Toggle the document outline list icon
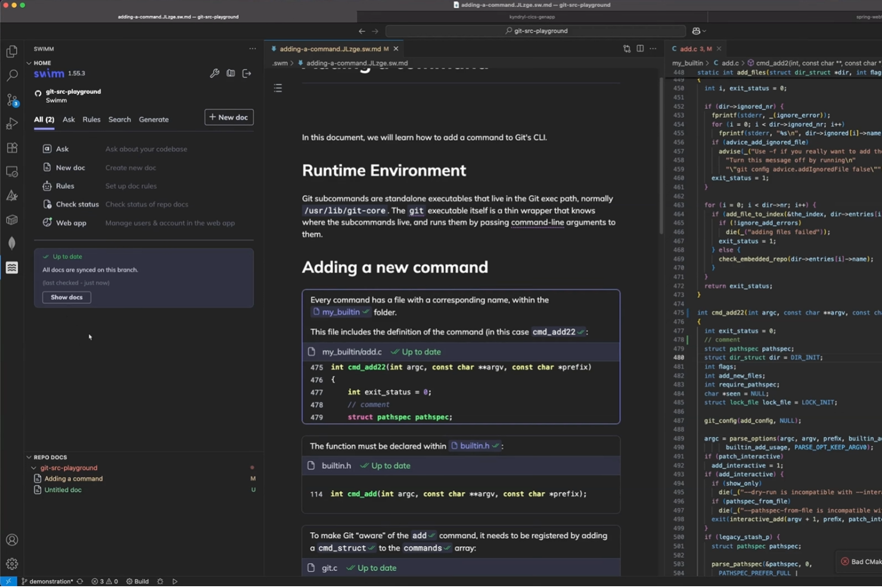The height and width of the screenshot is (588, 882). click(278, 88)
